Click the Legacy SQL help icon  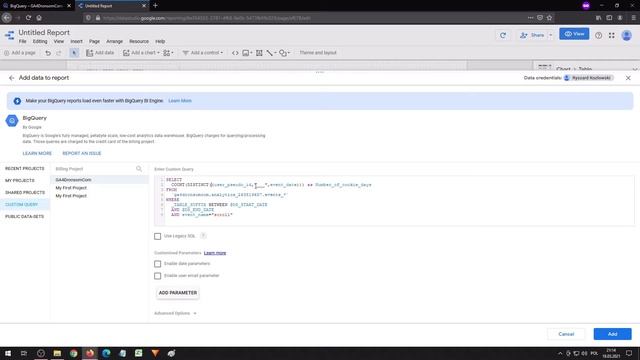point(203,236)
